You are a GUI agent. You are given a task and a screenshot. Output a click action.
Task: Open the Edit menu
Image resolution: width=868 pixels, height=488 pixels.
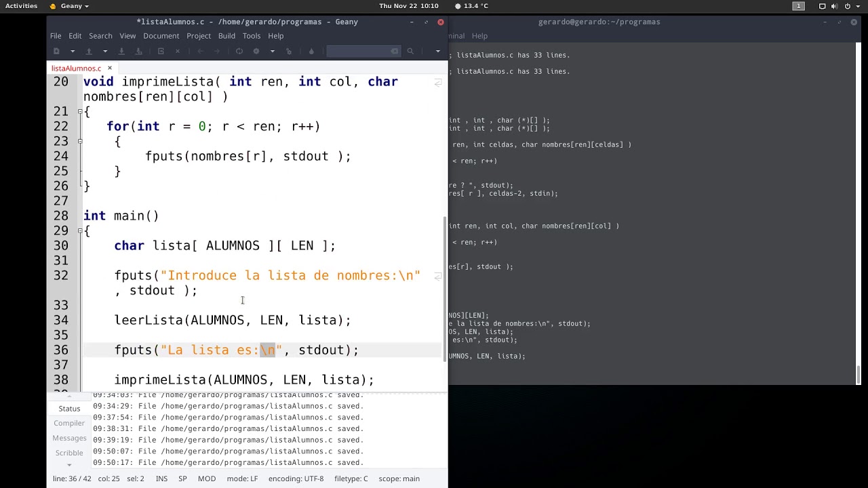pos(75,36)
